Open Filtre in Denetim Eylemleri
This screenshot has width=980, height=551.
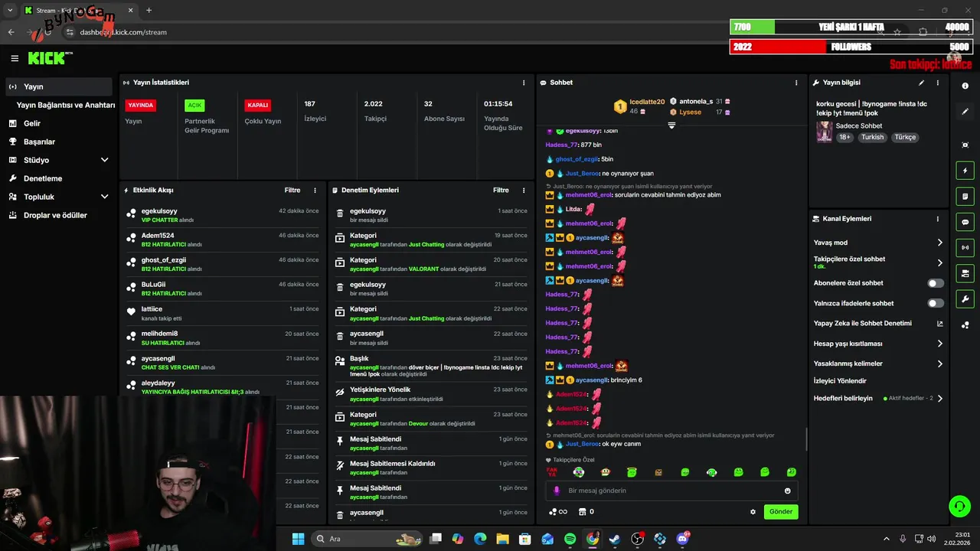[x=501, y=190]
